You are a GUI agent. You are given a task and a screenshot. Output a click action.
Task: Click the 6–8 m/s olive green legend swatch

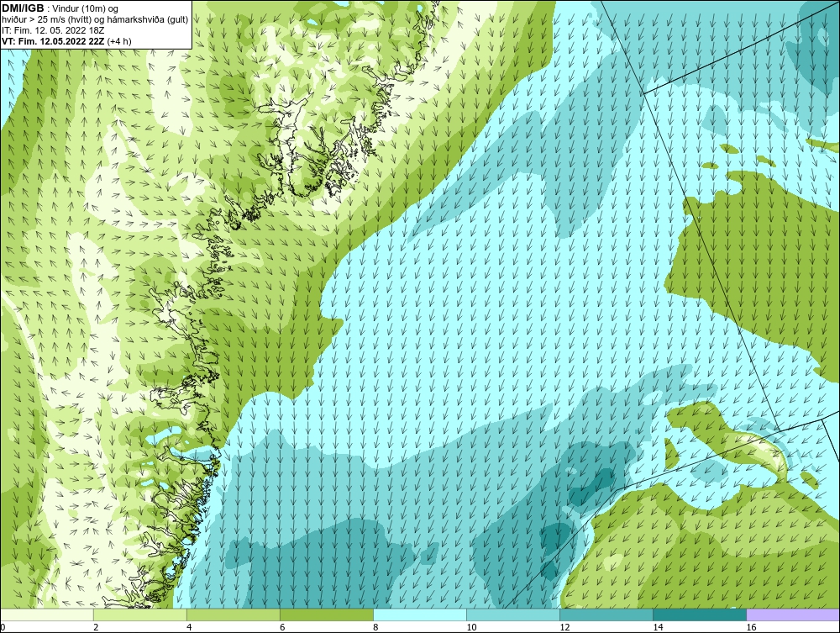327,615
